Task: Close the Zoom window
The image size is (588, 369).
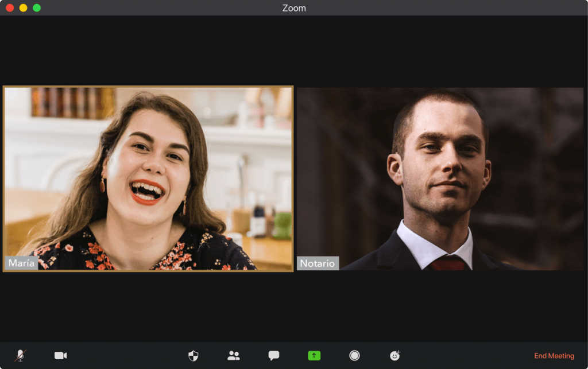Action: click(10, 8)
